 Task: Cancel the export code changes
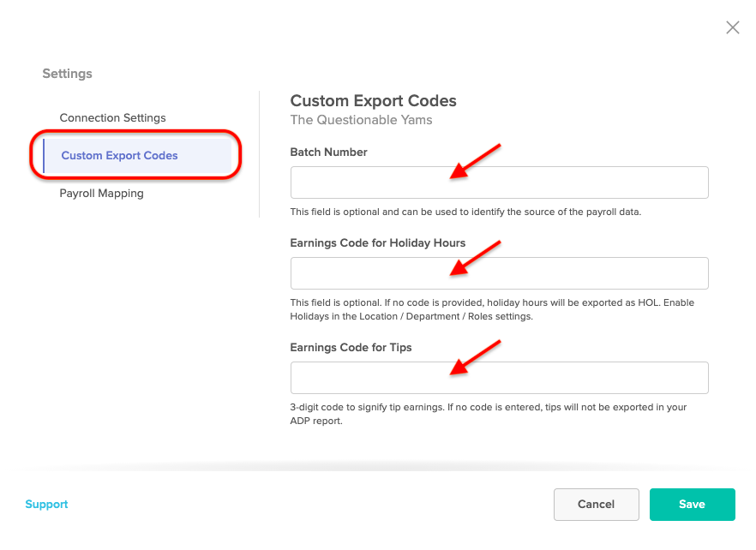point(596,505)
